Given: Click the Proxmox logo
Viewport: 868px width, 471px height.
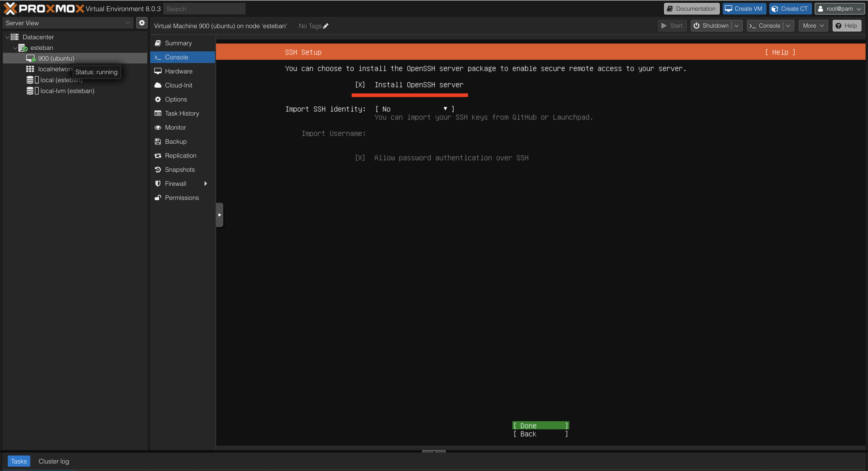Looking at the screenshot, I should pyautogui.click(x=43, y=8).
